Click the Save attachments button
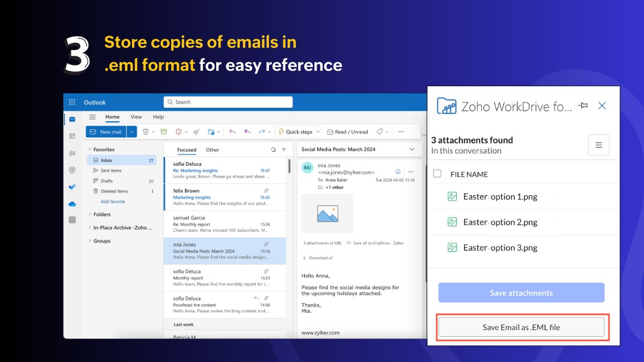The width and height of the screenshot is (644, 362). pyautogui.click(x=521, y=293)
